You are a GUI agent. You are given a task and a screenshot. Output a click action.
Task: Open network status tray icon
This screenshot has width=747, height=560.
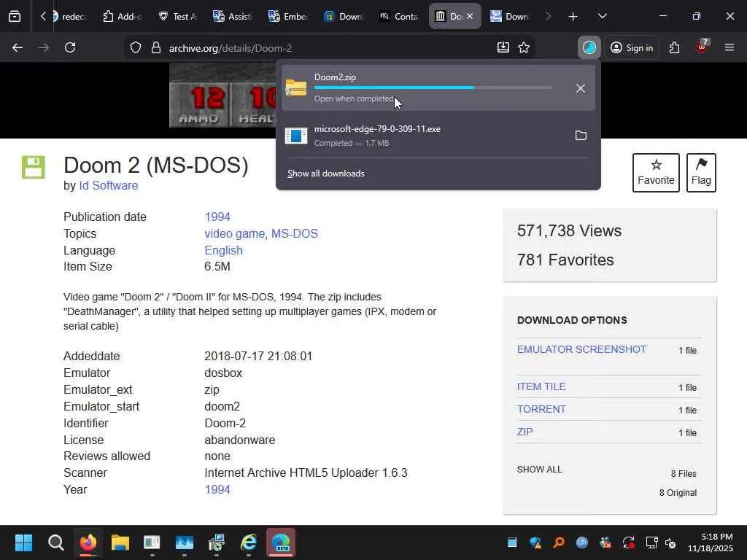[x=651, y=542]
